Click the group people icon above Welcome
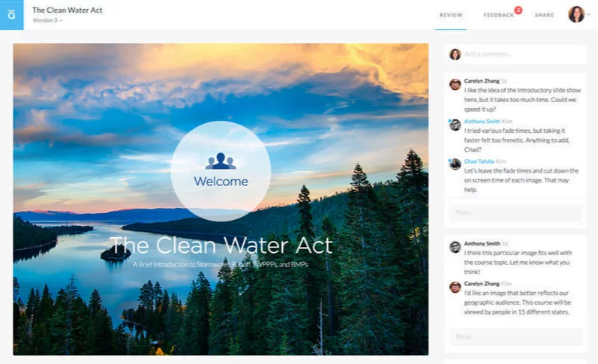598x364 pixels. (x=221, y=161)
